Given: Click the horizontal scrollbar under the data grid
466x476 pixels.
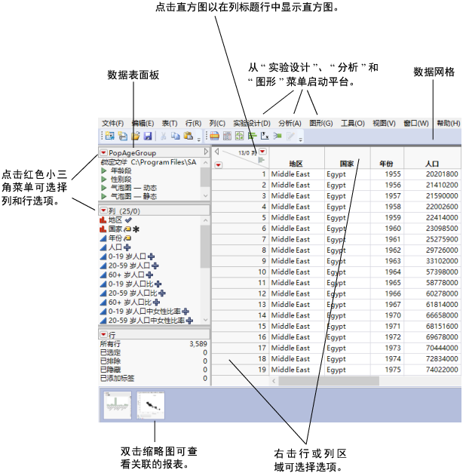Looking at the screenshot, I should (x=329, y=381).
